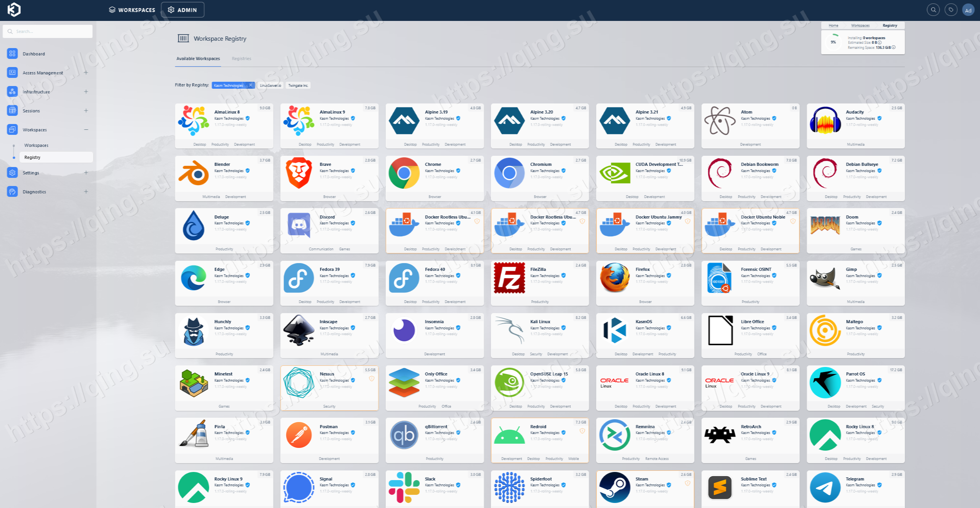Click the sidebar Search field
Screen dimensions: 980x508
(x=48, y=31)
